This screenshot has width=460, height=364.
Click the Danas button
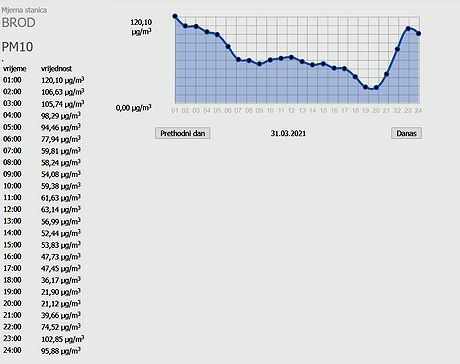pos(406,133)
